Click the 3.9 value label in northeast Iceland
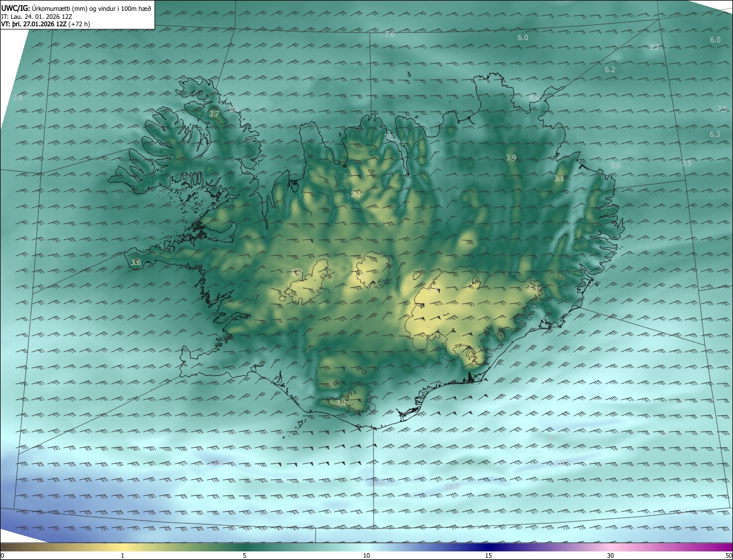This screenshot has width=733, height=560. point(511,157)
